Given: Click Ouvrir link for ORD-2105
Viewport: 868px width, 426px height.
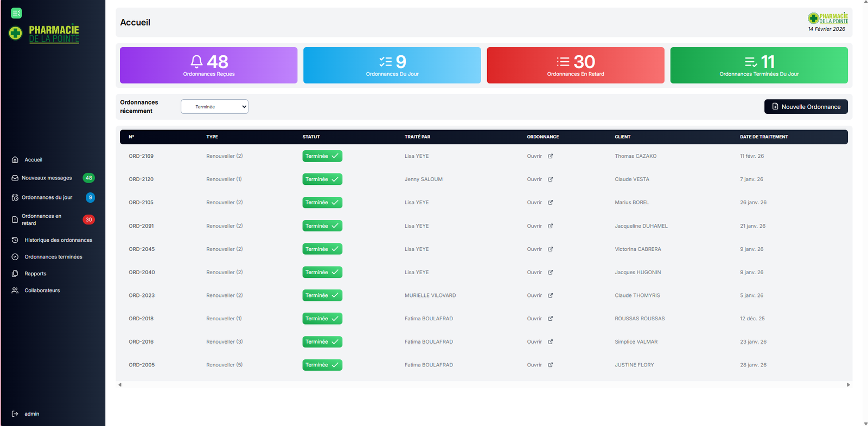Looking at the screenshot, I should click(x=534, y=203).
